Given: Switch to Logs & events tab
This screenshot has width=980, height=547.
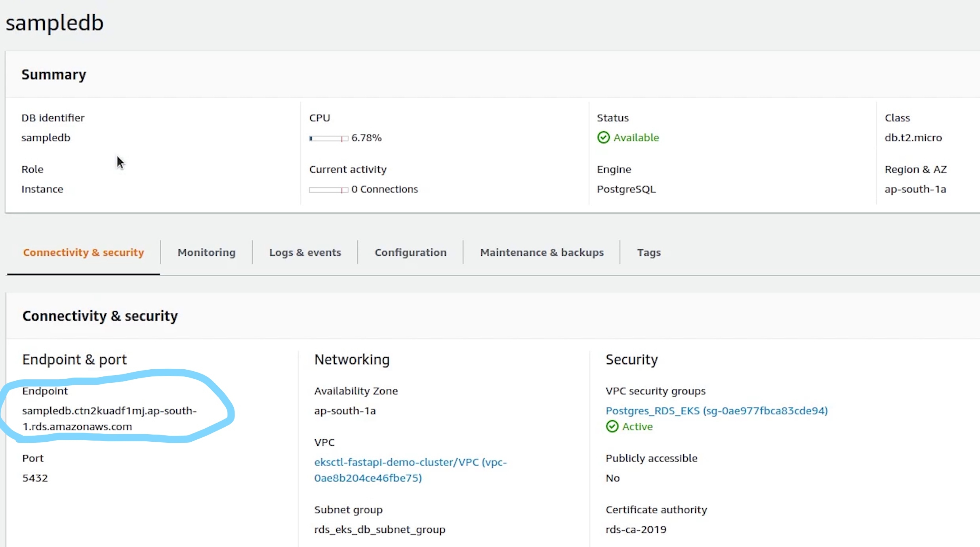Looking at the screenshot, I should [305, 253].
